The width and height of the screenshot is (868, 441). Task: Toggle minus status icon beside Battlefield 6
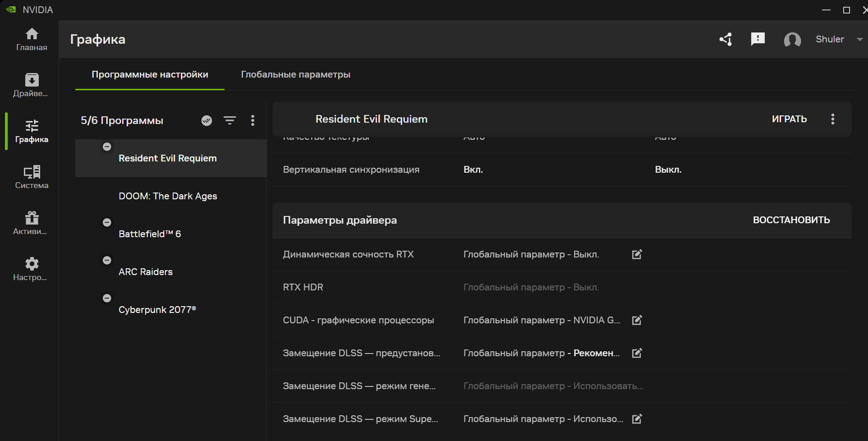click(x=107, y=222)
